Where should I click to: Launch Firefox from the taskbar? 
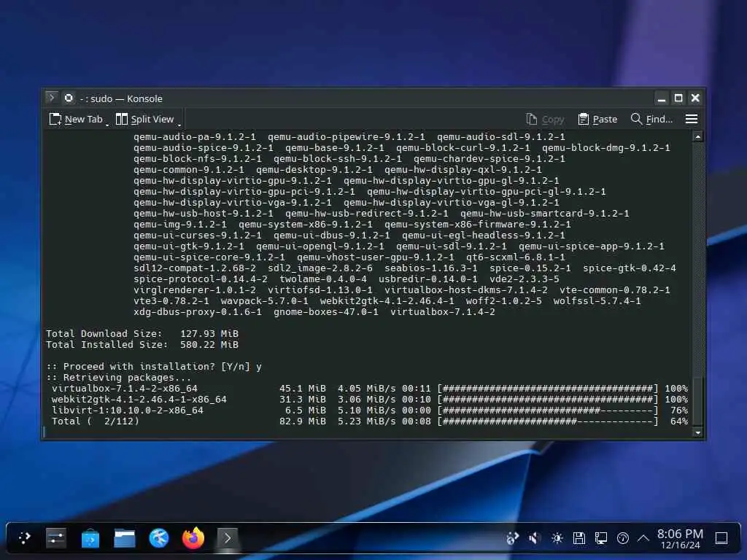(x=193, y=538)
